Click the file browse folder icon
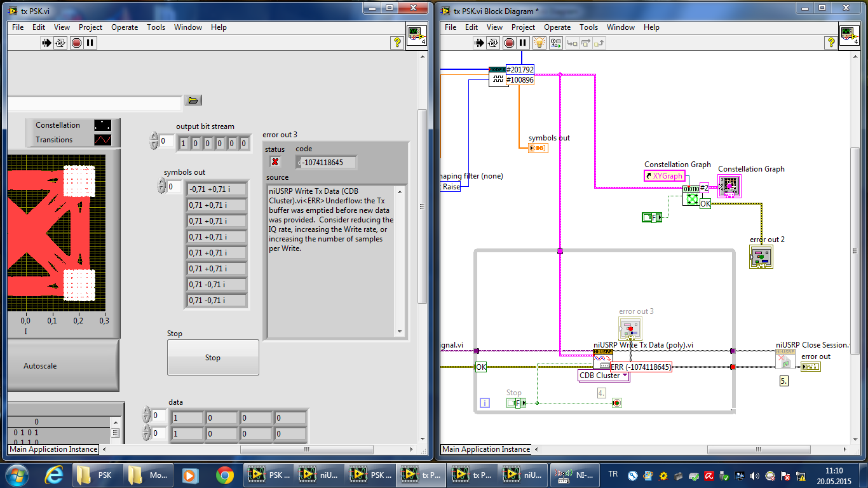The width and height of the screenshot is (868, 488). coord(193,100)
